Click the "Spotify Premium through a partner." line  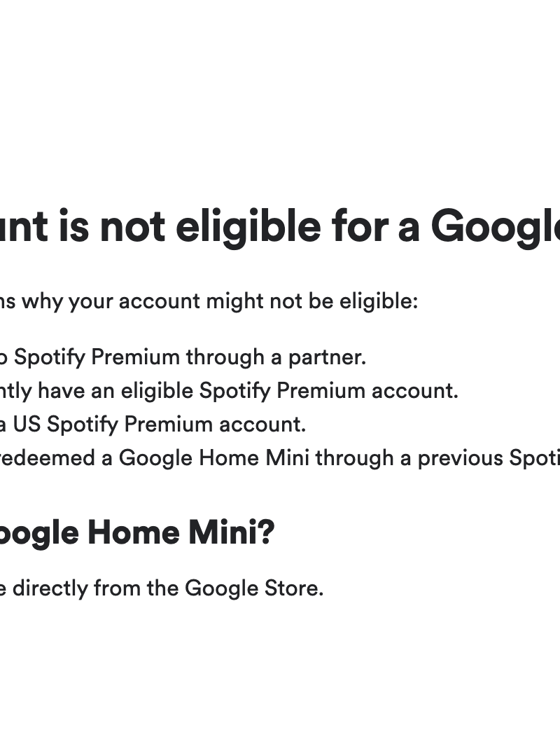pos(189,357)
